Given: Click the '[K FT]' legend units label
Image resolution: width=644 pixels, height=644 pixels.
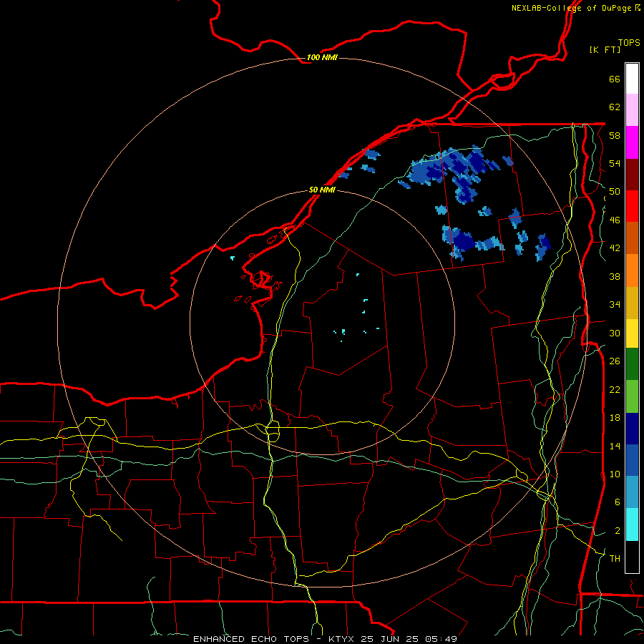Looking at the screenshot, I should click(605, 49).
